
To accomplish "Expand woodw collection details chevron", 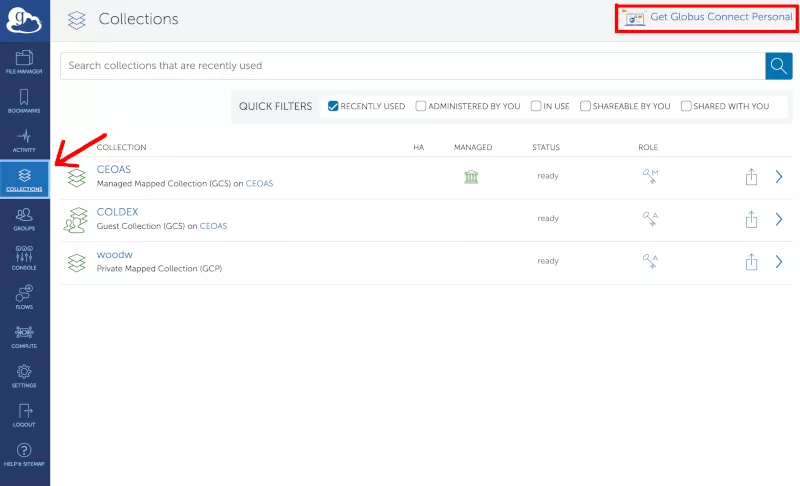I will tap(779, 262).
